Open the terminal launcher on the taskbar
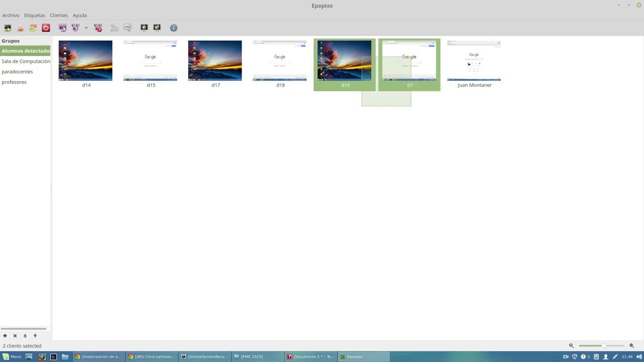Image resolution: width=644 pixels, height=362 pixels. click(x=53, y=356)
